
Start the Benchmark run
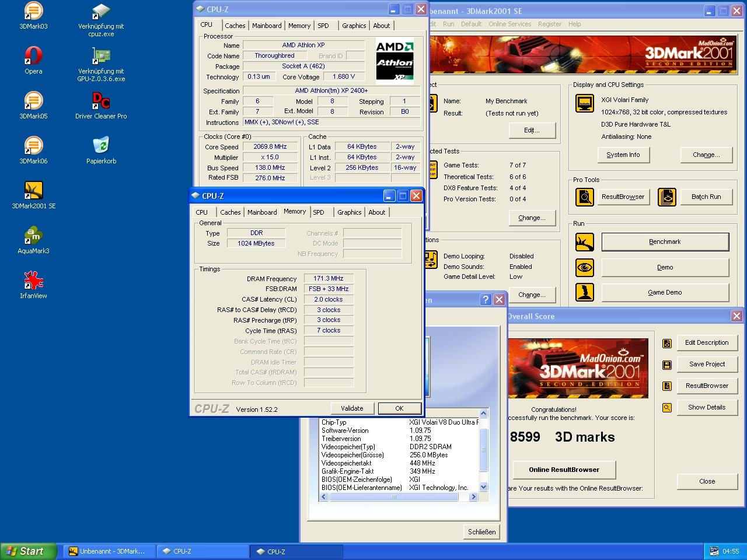click(665, 242)
